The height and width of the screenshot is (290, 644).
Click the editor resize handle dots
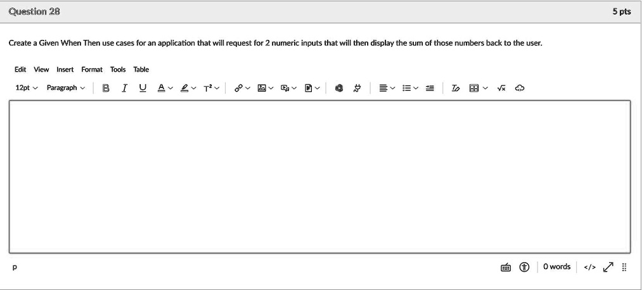(x=624, y=267)
